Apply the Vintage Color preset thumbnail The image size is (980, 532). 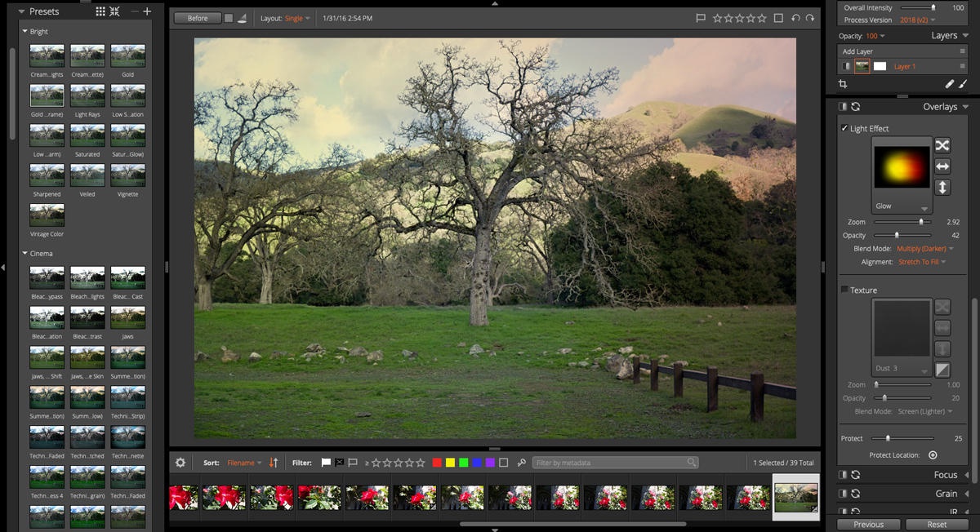click(47, 215)
